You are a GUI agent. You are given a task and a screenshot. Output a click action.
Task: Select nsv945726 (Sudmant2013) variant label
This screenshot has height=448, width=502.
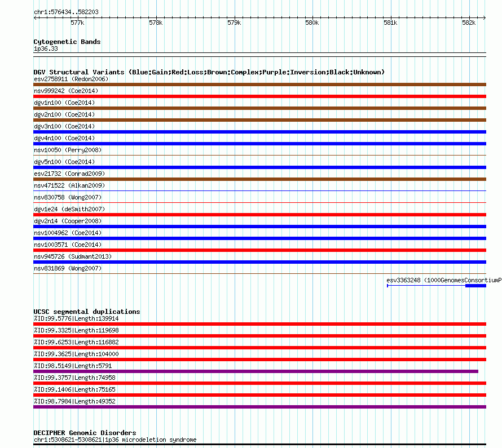73,256
